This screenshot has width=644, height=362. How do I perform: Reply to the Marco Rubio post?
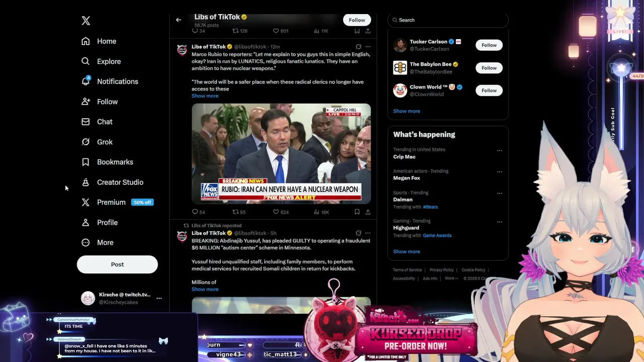pyautogui.click(x=195, y=212)
